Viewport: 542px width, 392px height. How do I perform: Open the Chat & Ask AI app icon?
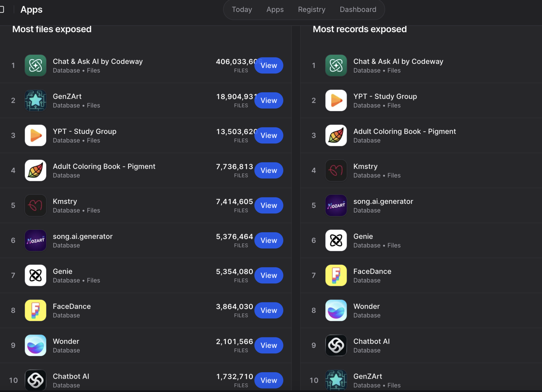coord(35,66)
